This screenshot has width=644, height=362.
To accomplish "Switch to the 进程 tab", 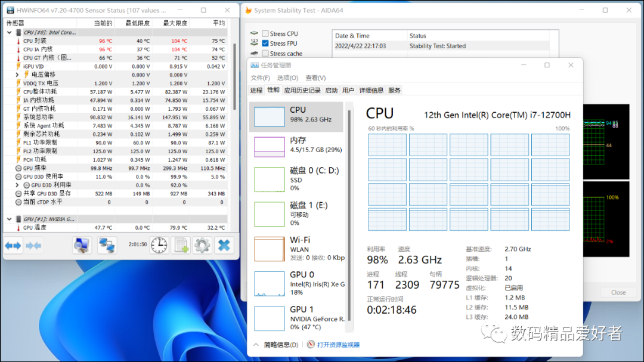I will tap(256, 91).
